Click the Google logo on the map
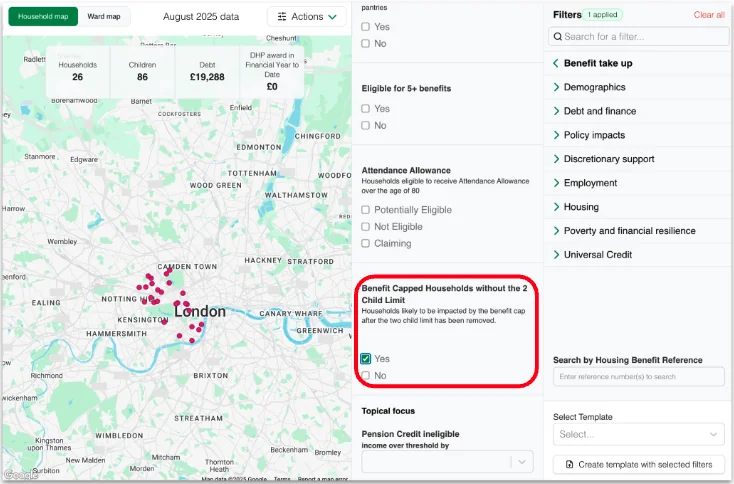The height and width of the screenshot is (484, 734). [20, 475]
